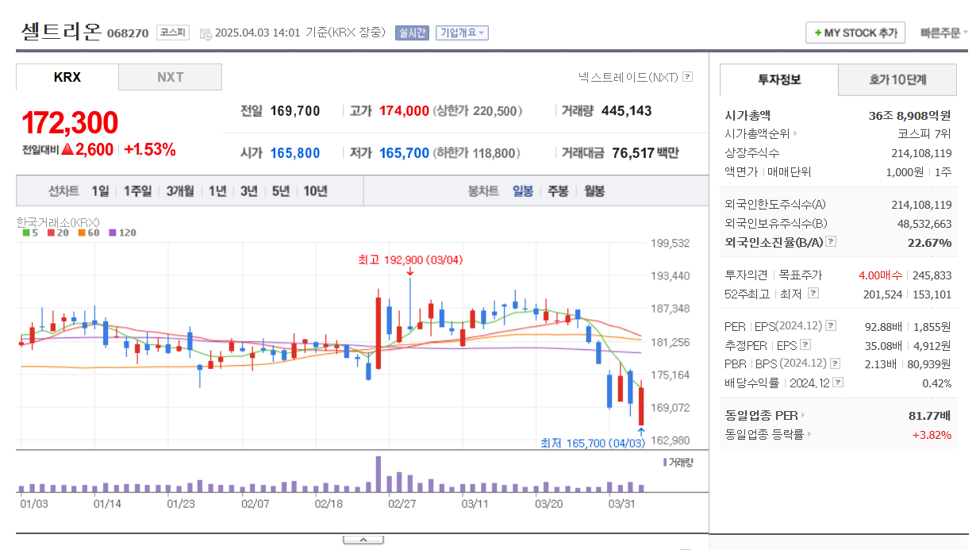Open help icon beside 외국인소진율(B/A)
The width and height of the screenshot is (980, 550).
click(x=831, y=242)
